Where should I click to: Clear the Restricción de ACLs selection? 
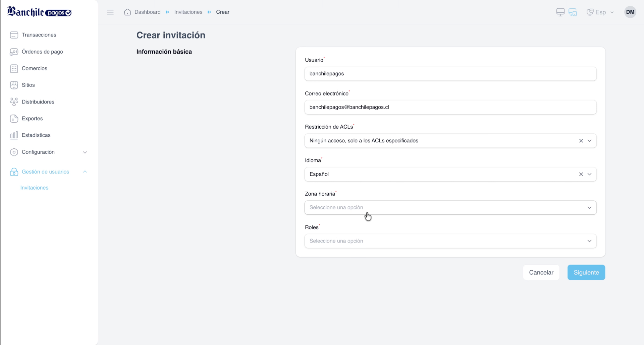tap(581, 141)
